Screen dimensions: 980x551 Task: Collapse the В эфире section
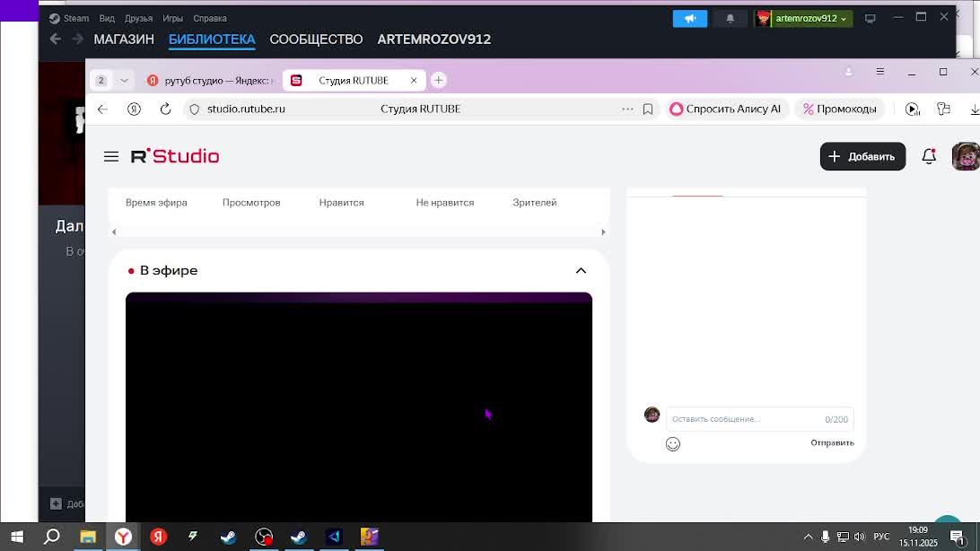[581, 270]
